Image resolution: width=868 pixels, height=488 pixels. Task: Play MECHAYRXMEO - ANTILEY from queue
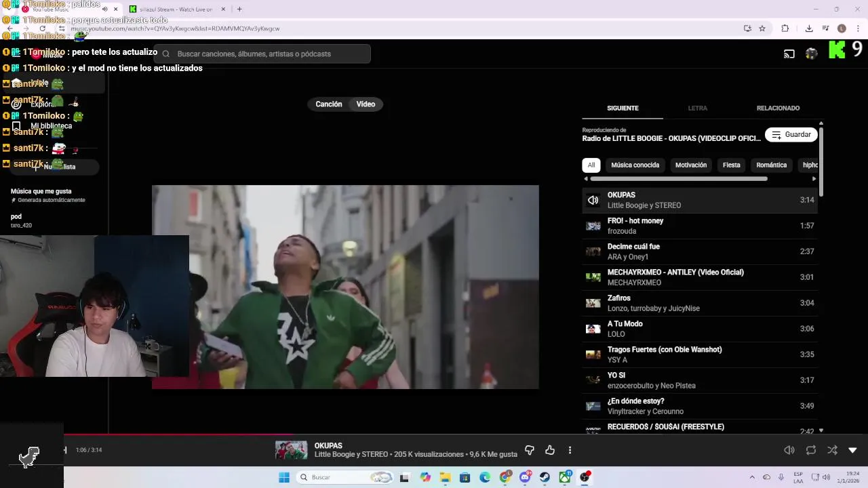click(x=700, y=277)
